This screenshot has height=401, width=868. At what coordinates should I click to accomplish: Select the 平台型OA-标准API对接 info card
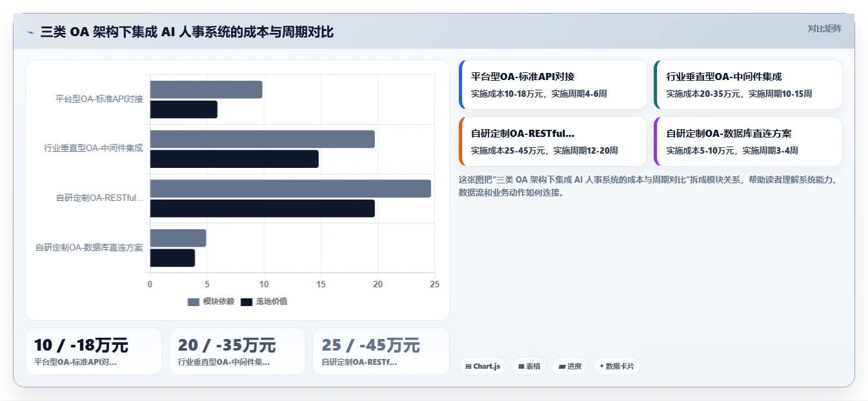552,85
